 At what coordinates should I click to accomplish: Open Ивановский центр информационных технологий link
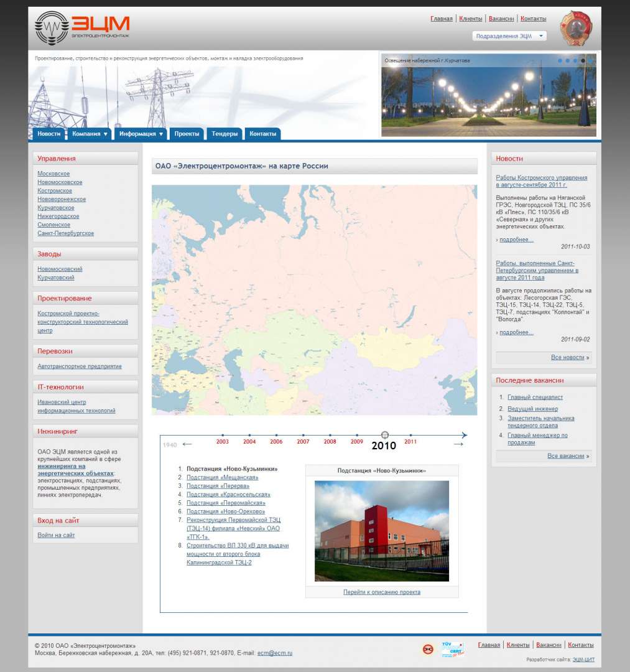point(76,406)
